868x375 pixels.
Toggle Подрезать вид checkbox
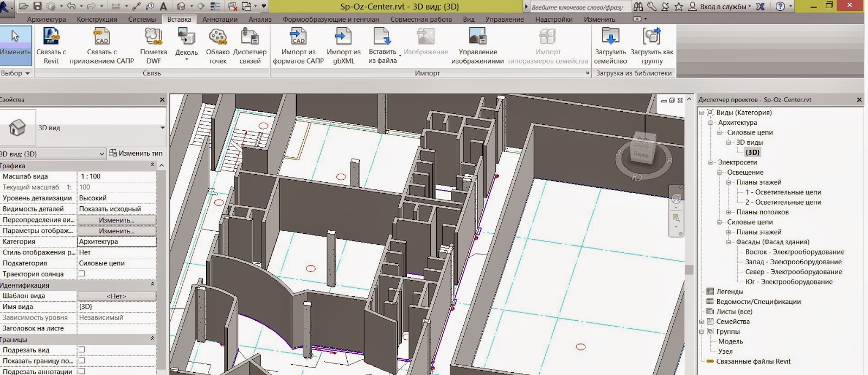[82, 349]
